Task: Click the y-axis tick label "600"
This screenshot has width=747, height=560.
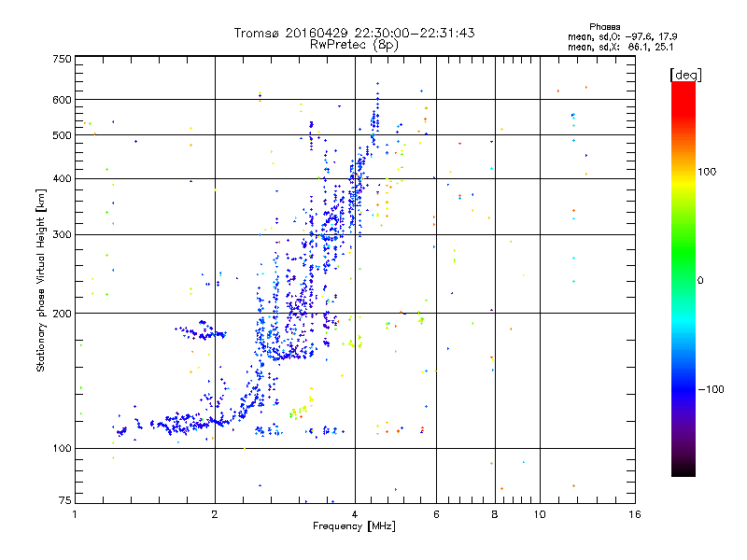Action: click(63, 100)
